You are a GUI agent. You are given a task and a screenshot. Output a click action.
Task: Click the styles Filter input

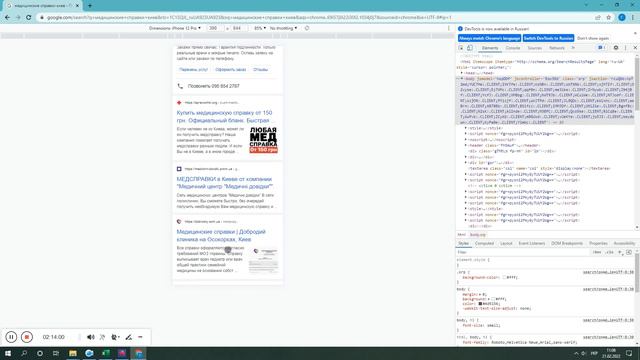[522, 252]
